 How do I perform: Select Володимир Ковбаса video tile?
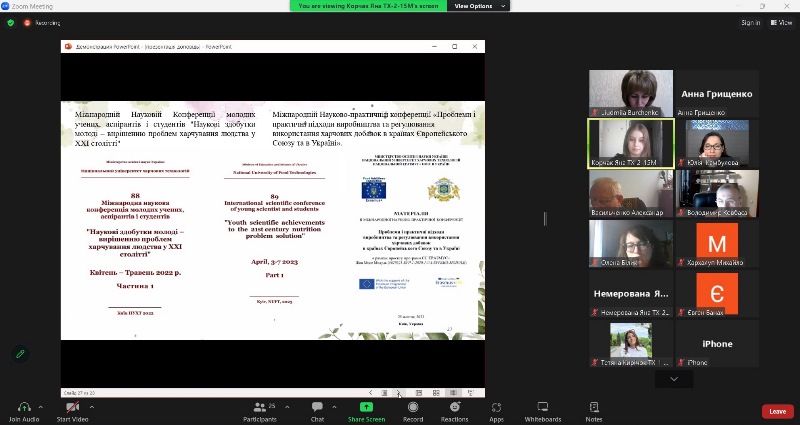pyautogui.click(x=717, y=193)
